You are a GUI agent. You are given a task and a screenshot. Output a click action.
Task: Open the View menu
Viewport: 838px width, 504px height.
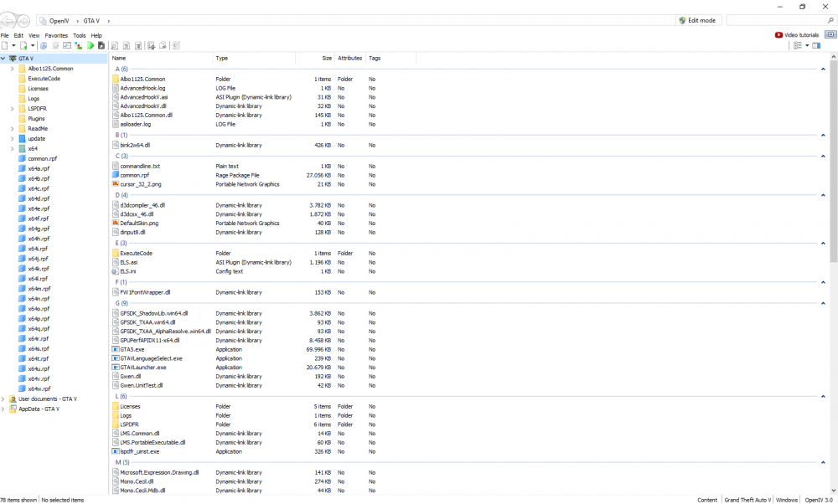click(x=34, y=36)
